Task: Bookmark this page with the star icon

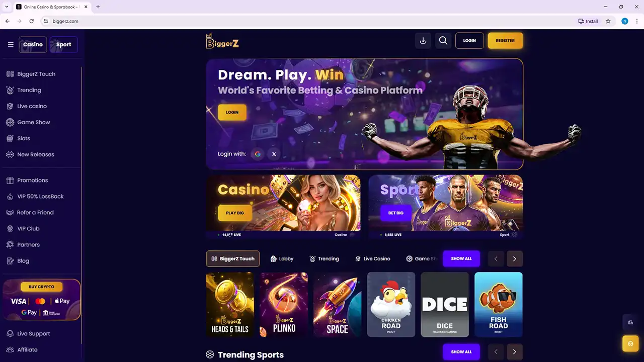Action: point(608,21)
